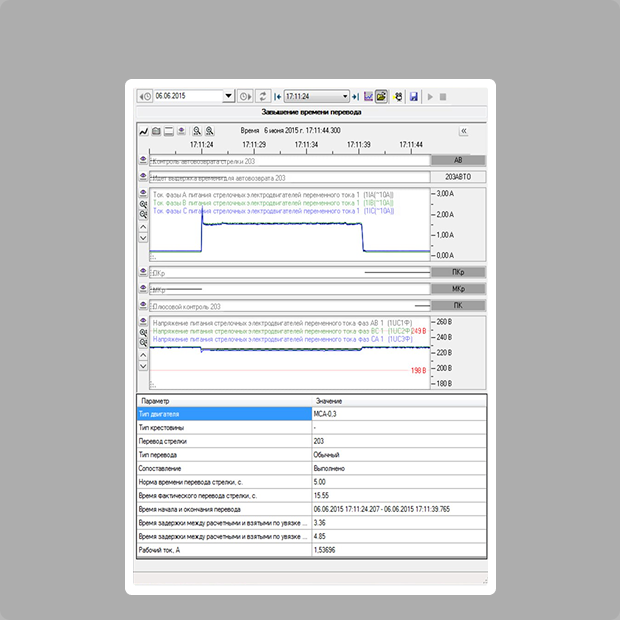Click the grey stop square button
Viewport: 620px width, 620px height.
[443, 96]
